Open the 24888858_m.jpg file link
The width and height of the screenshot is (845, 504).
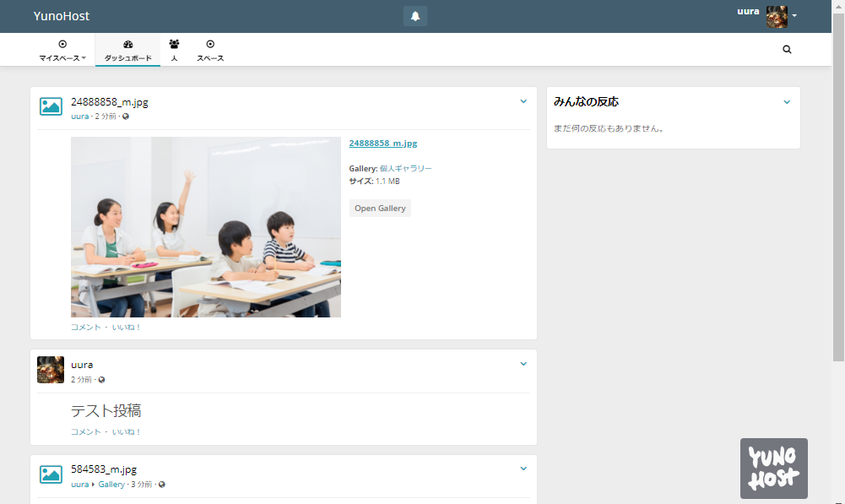click(x=383, y=143)
